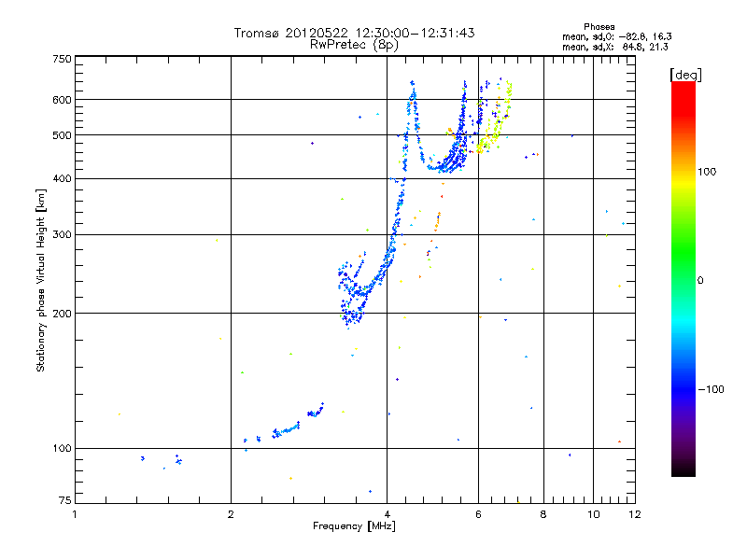Click the plot title 'Tromsø 20120522 12:30:00-12:31:43'
Screen dimensions: 747x560
pos(354,33)
